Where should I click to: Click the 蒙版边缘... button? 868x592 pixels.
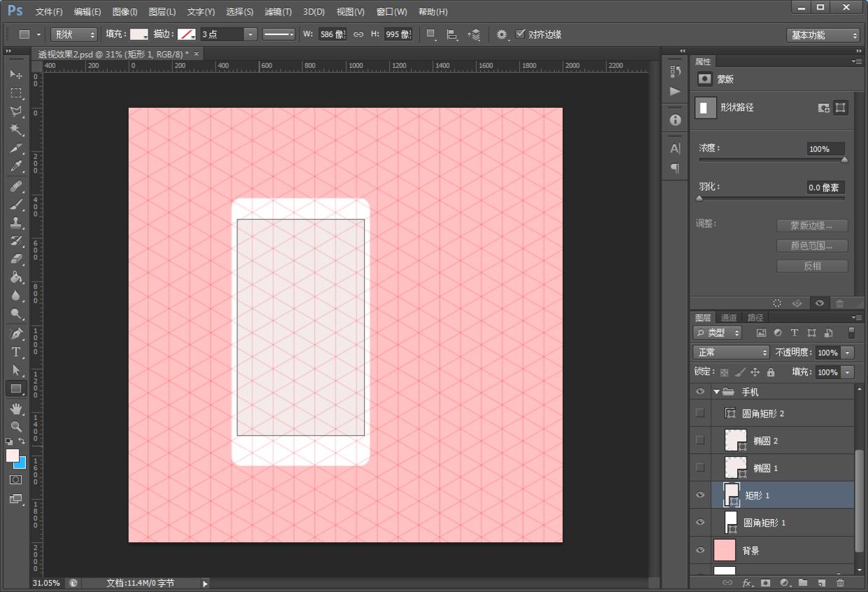(x=812, y=226)
